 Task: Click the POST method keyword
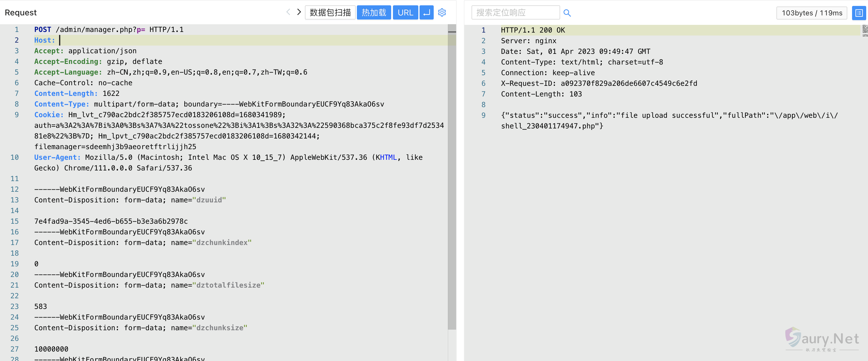tap(43, 30)
